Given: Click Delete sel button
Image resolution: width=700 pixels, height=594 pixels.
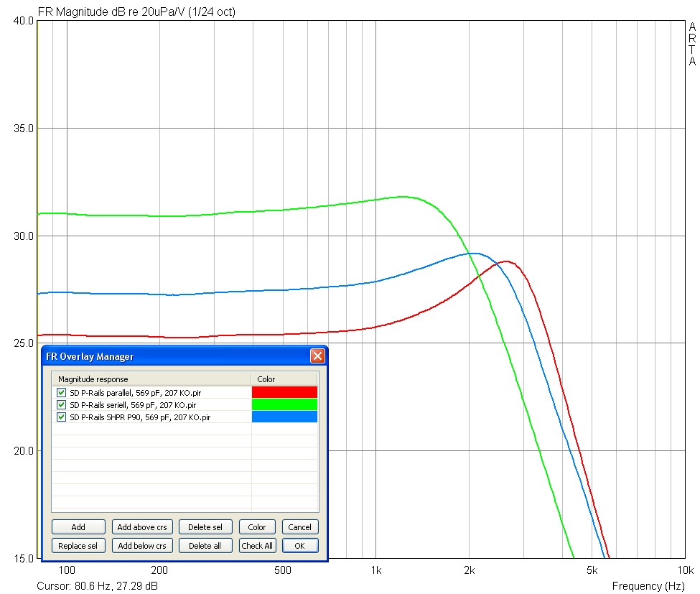Looking at the screenshot, I should click(205, 527).
